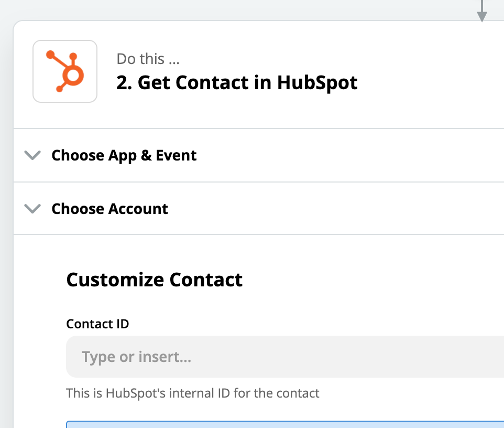
Task: Click the chevron beside Choose App & Event
Action: (32, 155)
